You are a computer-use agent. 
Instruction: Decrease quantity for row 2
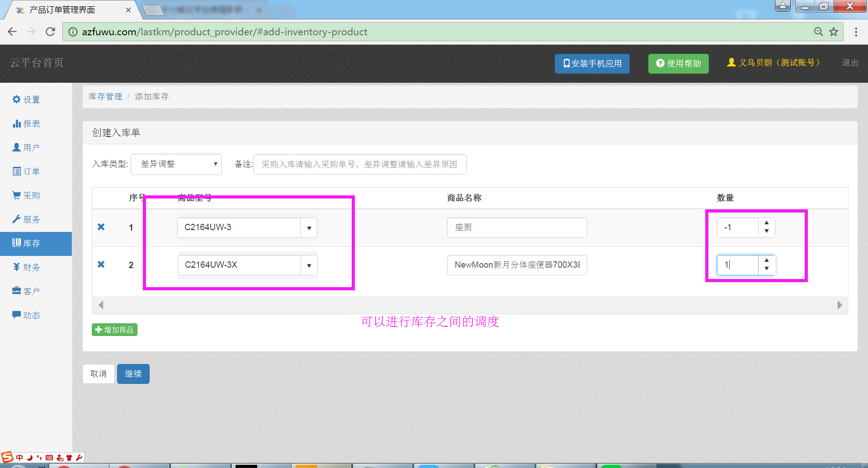coord(767,269)
